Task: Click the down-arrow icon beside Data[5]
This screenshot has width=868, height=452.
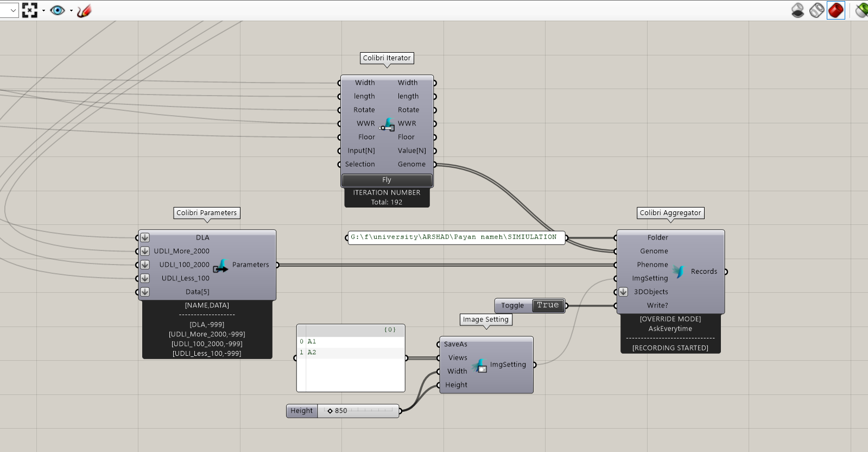Action: pyautogui.click(x=145, y=292)
